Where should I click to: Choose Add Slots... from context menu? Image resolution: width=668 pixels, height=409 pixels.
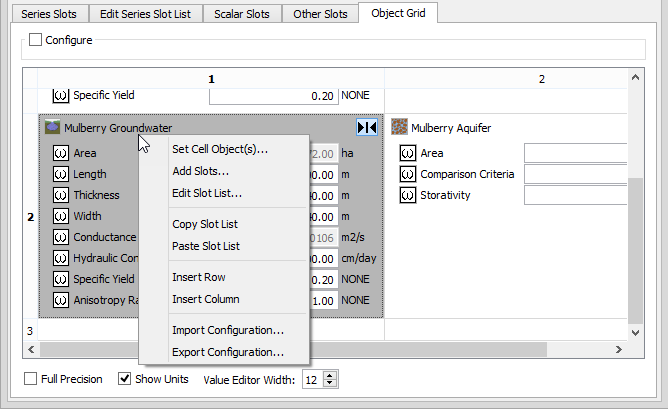201,171
